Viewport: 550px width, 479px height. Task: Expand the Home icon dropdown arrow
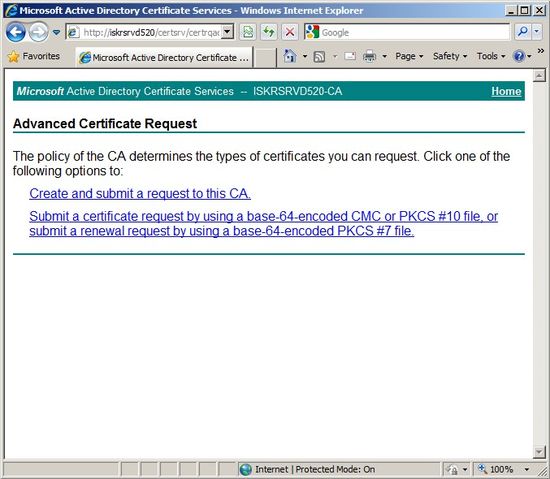click(x=305, y=56)
